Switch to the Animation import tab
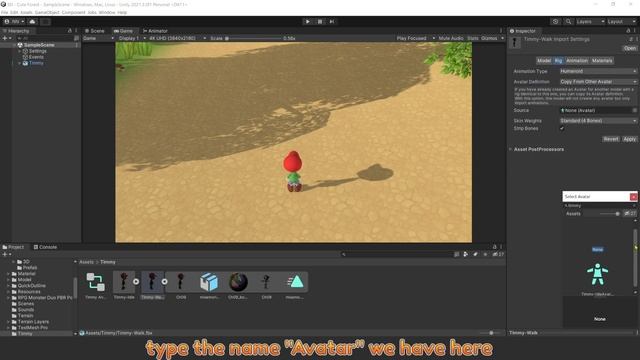This screenshot has height=360, width=640. point(577,61)
